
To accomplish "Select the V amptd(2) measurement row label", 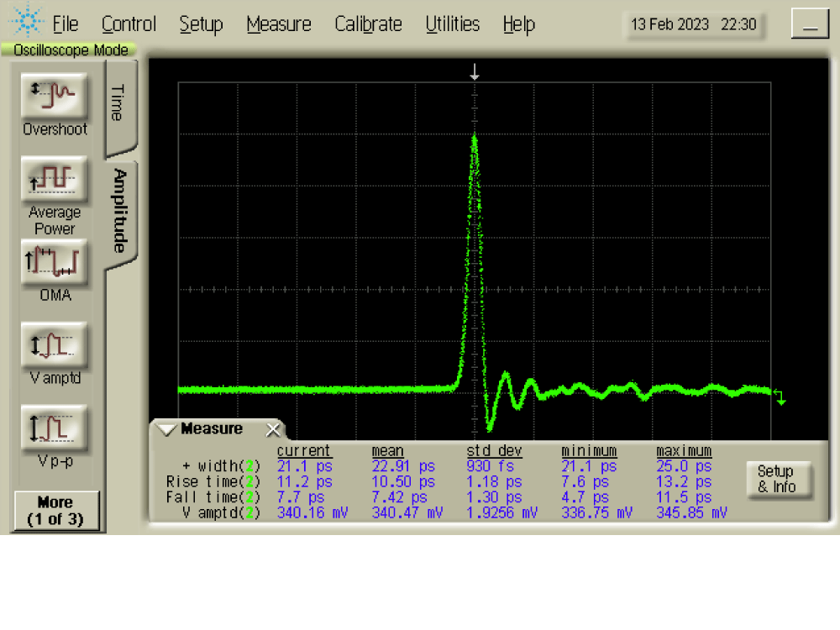I will point(221,512).
